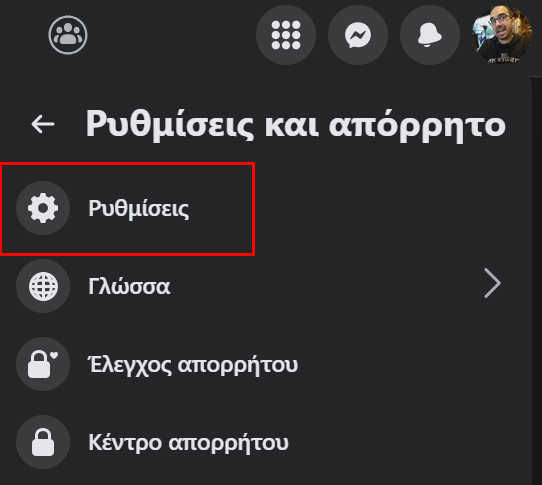Viewport: 542px width, 485px height.
Task: Click the menu panel's right-edge scrollbar
Action: [x=536, y=280]
